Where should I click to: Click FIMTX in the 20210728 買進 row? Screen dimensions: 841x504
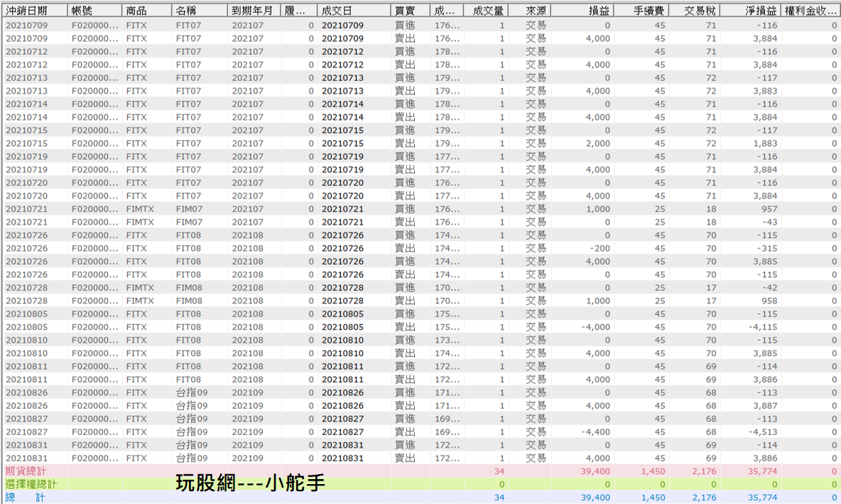(x=140, y=287)
